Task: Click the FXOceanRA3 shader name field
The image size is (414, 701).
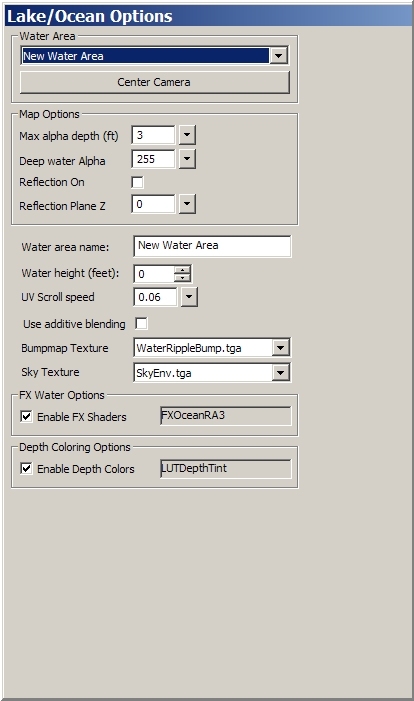Action: (x=225, y=416)
